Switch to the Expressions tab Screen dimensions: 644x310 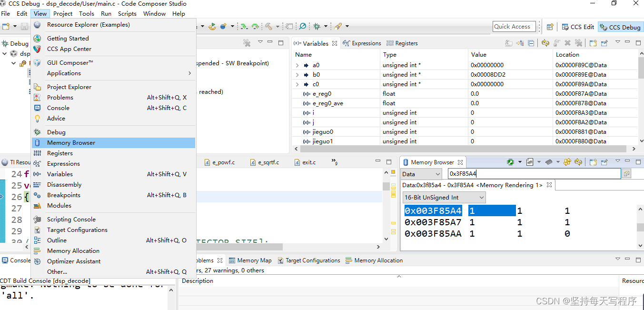click(362, 43)
